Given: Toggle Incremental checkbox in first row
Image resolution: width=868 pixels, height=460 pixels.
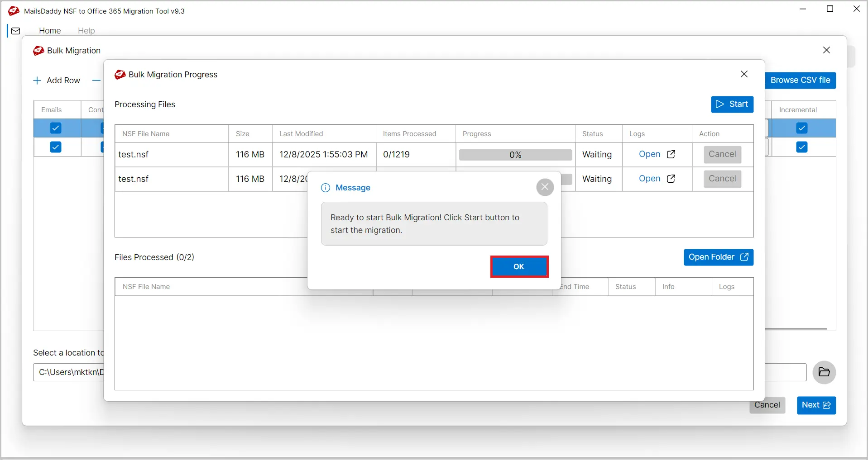Looking at the screenshot, I should (801, 128).
